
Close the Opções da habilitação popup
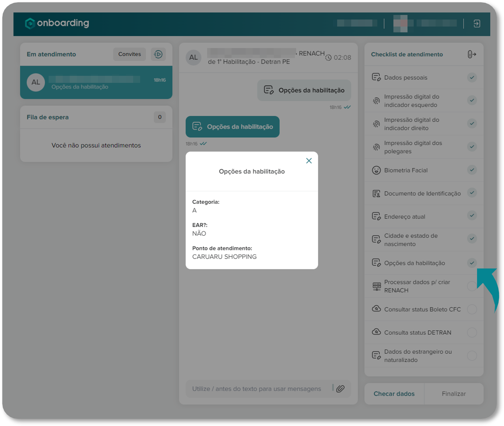pos(309,161)
